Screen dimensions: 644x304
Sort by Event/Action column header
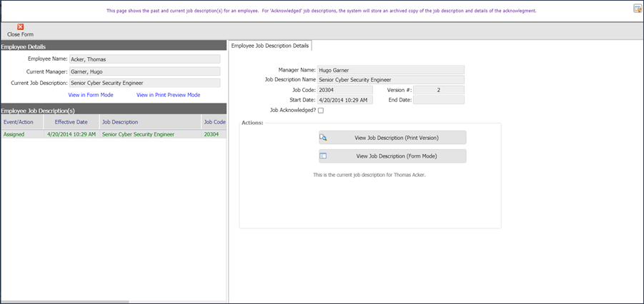pos(19,122)
